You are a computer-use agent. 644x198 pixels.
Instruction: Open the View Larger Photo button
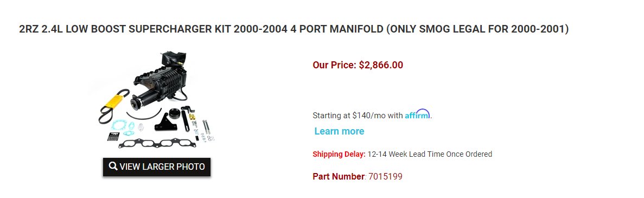(156, 167)
